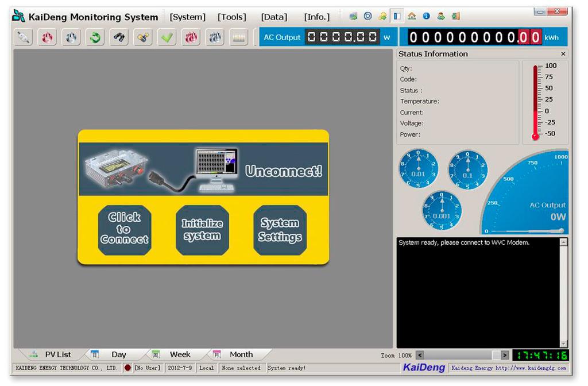The height and width of the screenshot is (386, 588).
Task: Click the zoom scrollbar right arrow
Action: pos(505,355)
